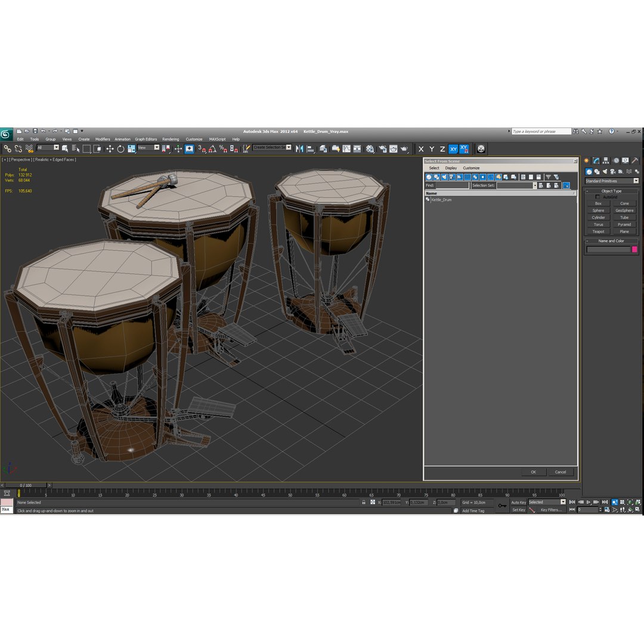Open the Select by Name tool
644x644 pixels.
point(76,148)
